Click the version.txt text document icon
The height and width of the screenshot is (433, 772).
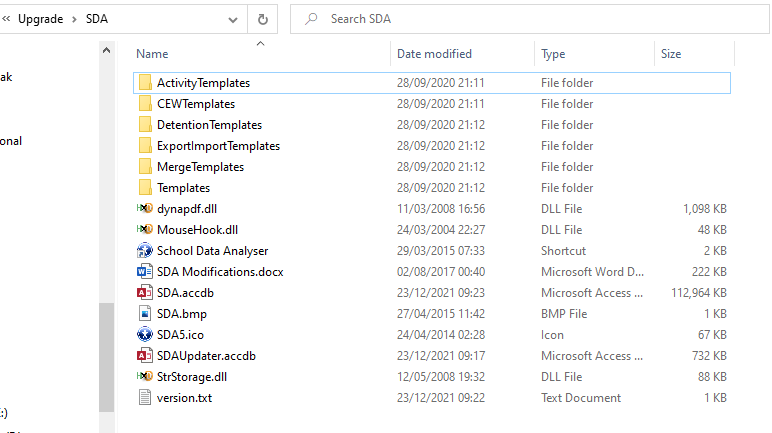(x=144, y=397)
